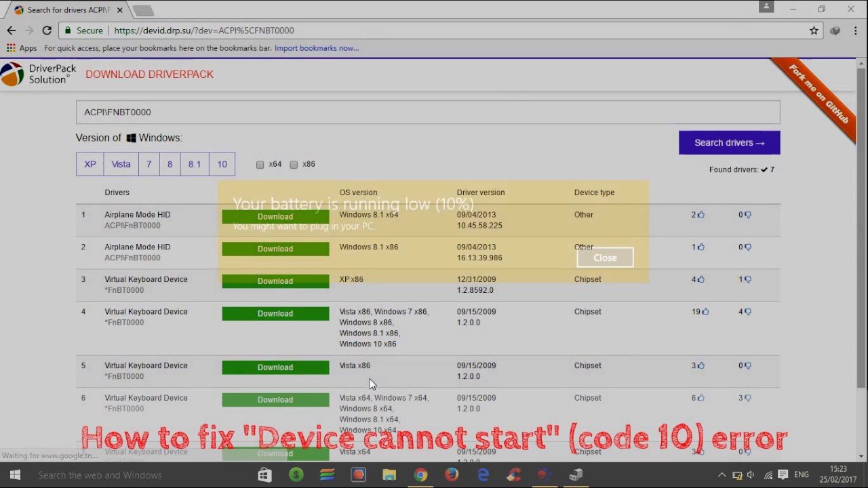Close the low battery notification

click(x=605, y=258)
